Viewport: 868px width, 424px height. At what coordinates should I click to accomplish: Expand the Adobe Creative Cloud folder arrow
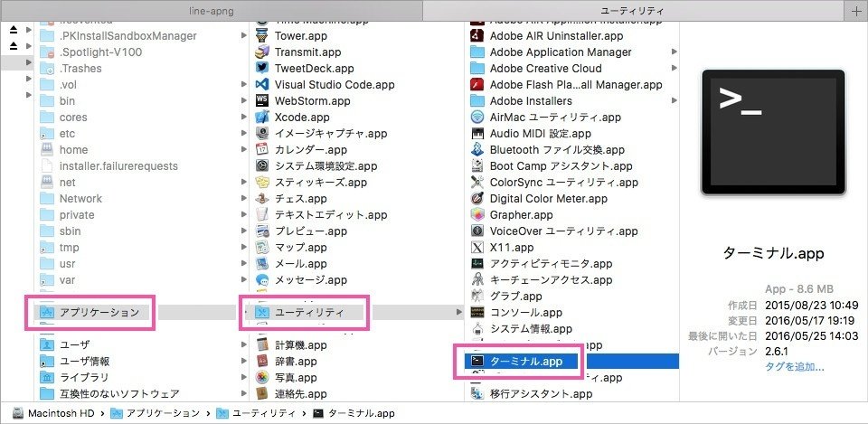pyautogui.click(x=675, y=69)
